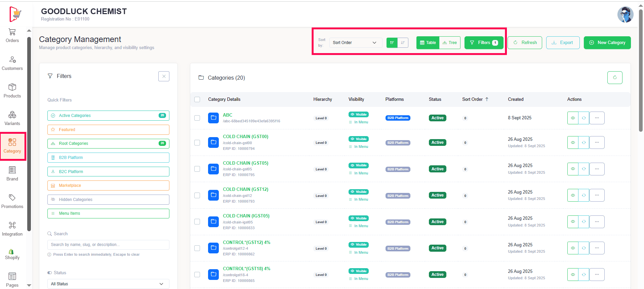Click the user profile avatar

point(625,14)
